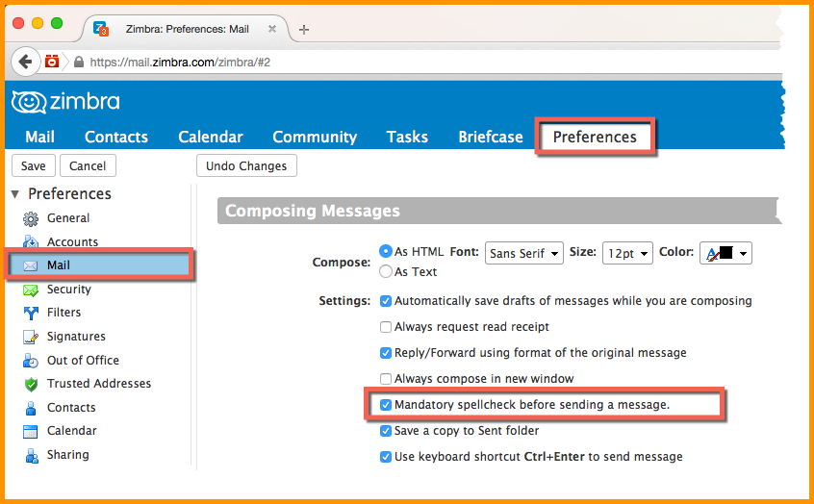Click the Composing Messages section header

497,211
